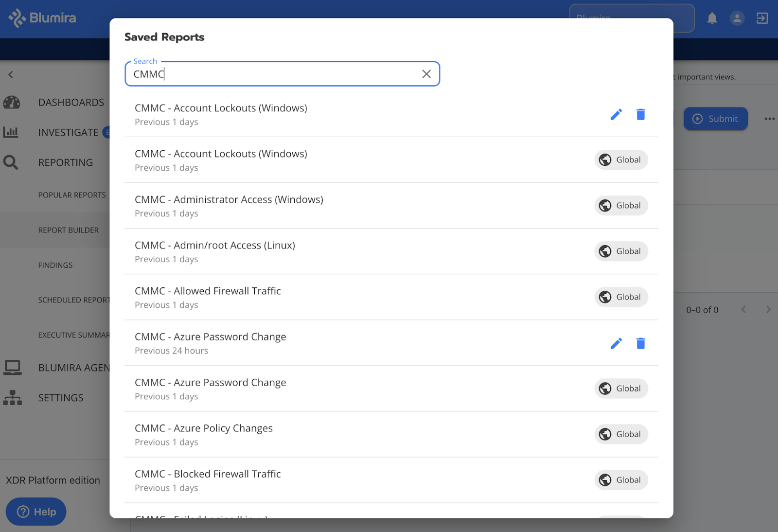This screenshot has height=532, width=778.
Task: Click the Submit button
Action: [715, 119]
